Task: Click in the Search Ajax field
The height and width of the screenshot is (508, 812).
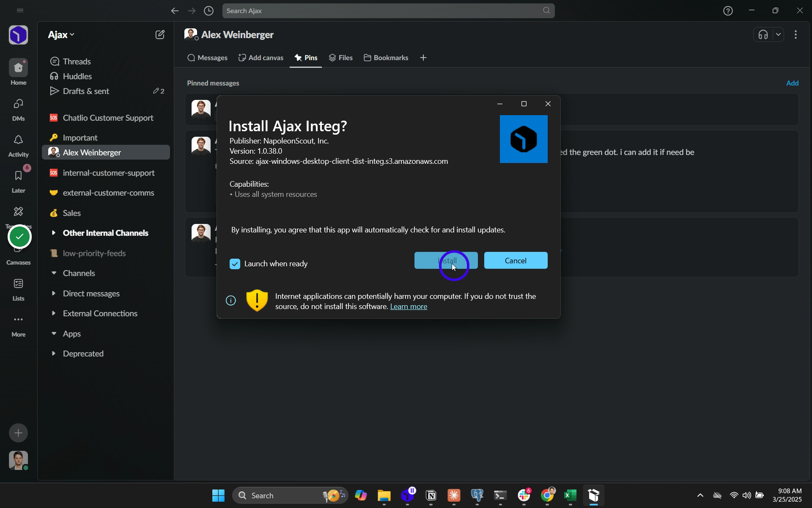Action: click(x=388, y=11)
